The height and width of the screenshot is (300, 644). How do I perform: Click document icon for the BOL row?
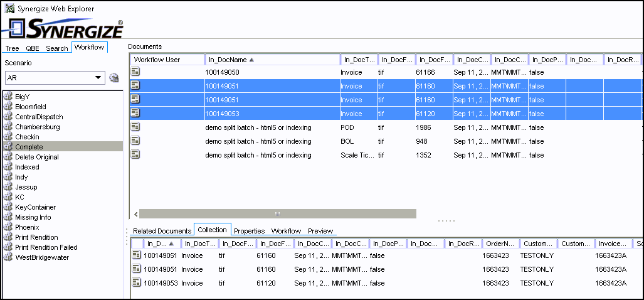pos(135,140)
